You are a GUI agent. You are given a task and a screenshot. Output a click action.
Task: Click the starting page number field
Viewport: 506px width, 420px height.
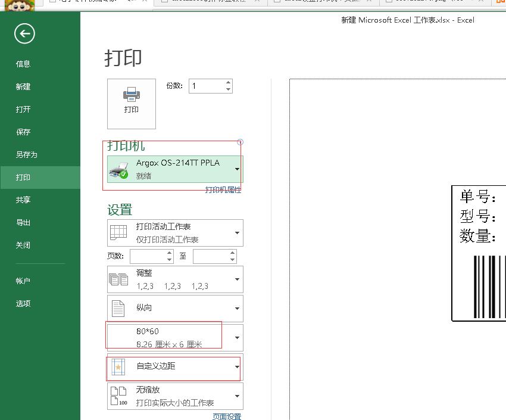pos(146,256)
